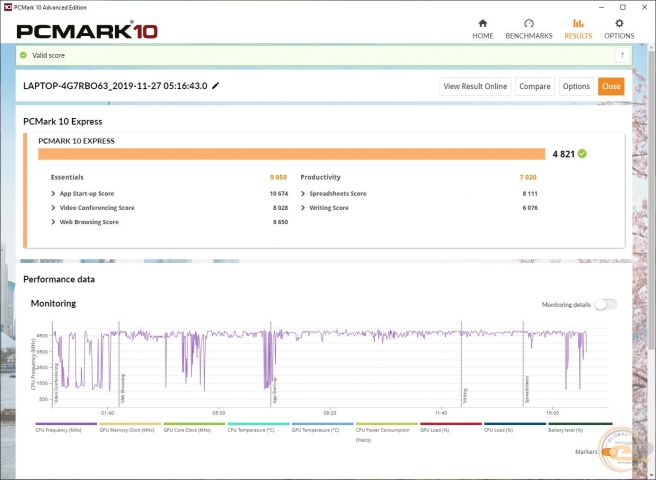Screen dimensions: 656x480
Task: Click the App Start-up chart marker
Action: click(274, 390)
